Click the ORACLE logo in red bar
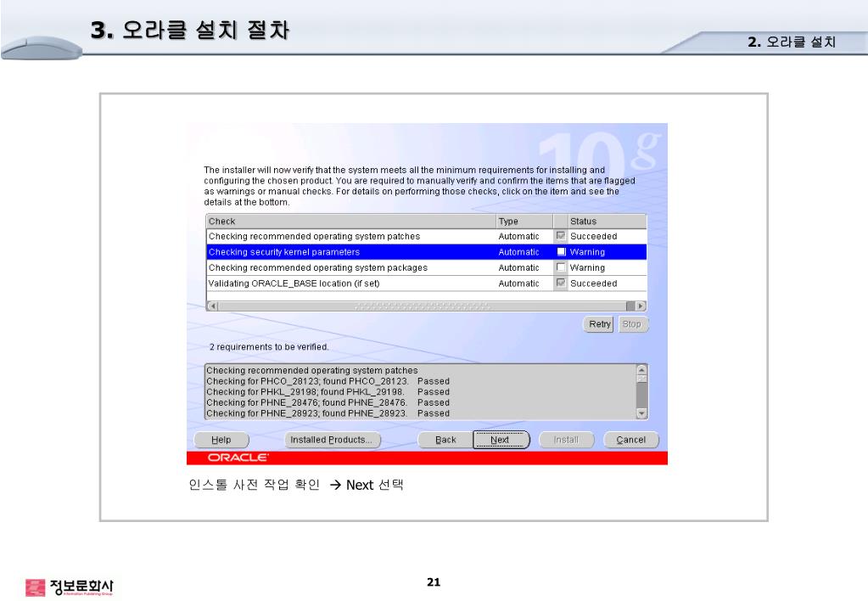Image resolution: width=868 pixels, height=601 pixels. click(238, 458)
